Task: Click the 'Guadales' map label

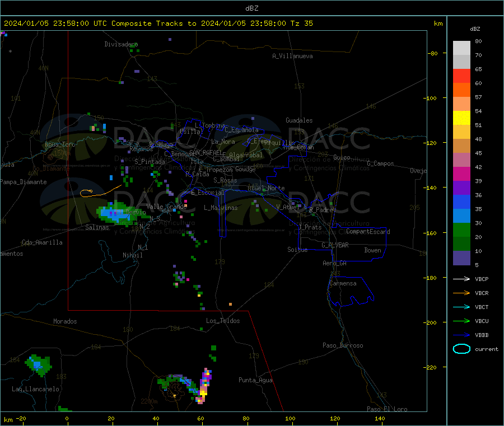Action: 299,120
